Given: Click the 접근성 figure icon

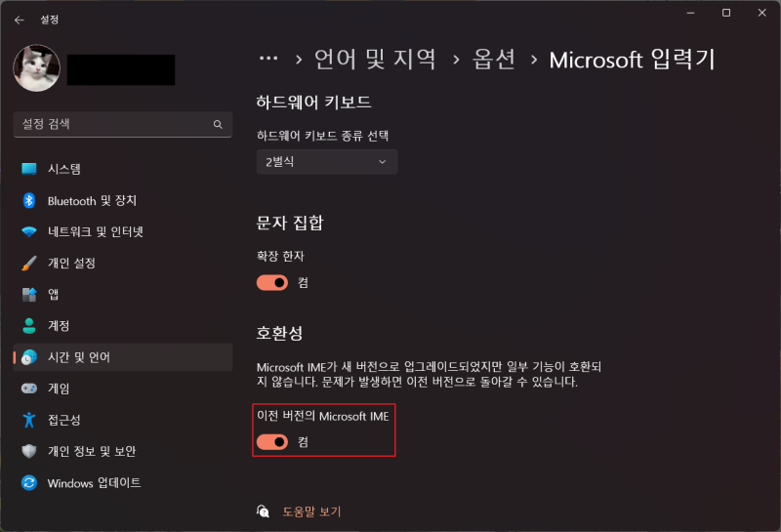Looking at the screenshot, I should tap(29, 420).
